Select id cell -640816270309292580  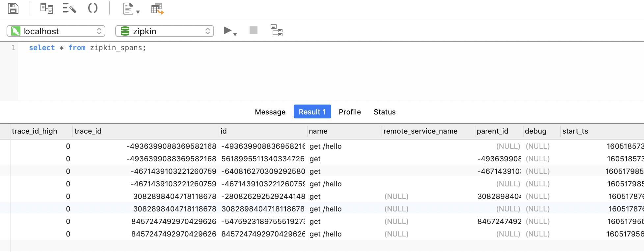(263, 171)
